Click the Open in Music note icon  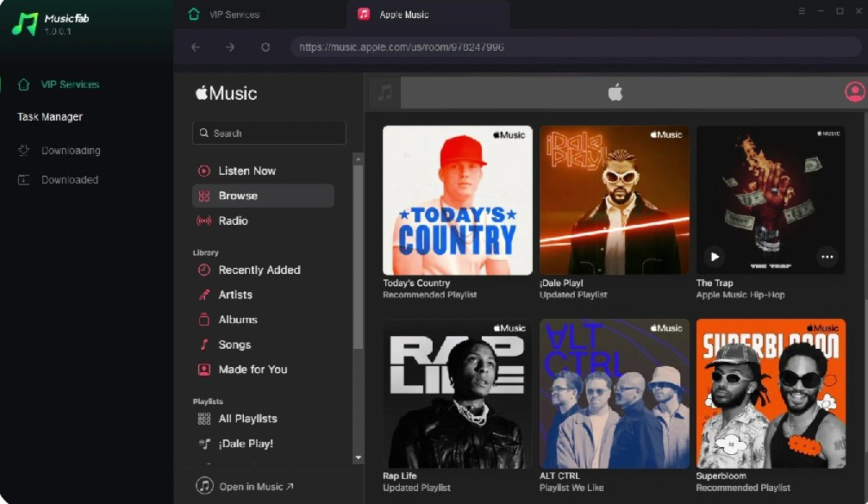[204, 486]
